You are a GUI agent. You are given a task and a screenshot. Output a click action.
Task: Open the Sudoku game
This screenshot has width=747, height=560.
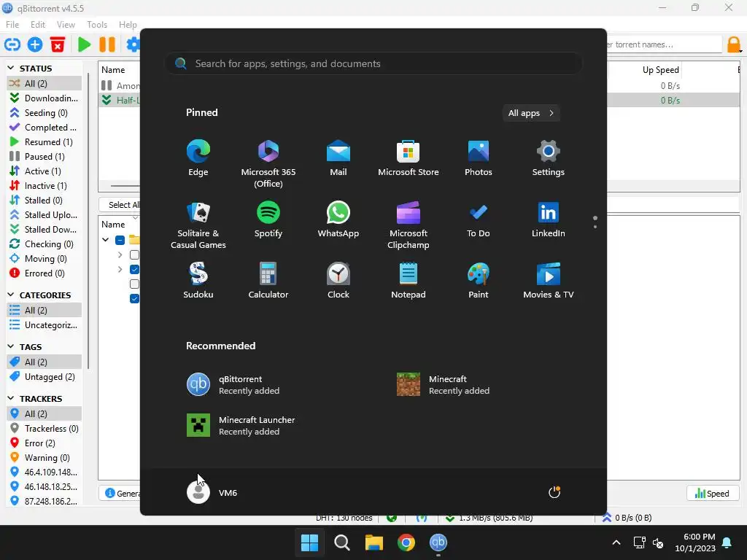coord(198,281)
